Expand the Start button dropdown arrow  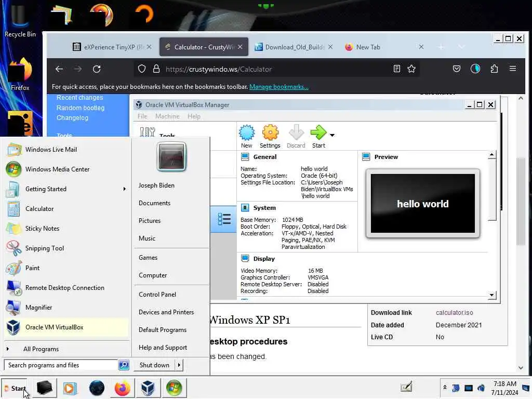point(332,135)
